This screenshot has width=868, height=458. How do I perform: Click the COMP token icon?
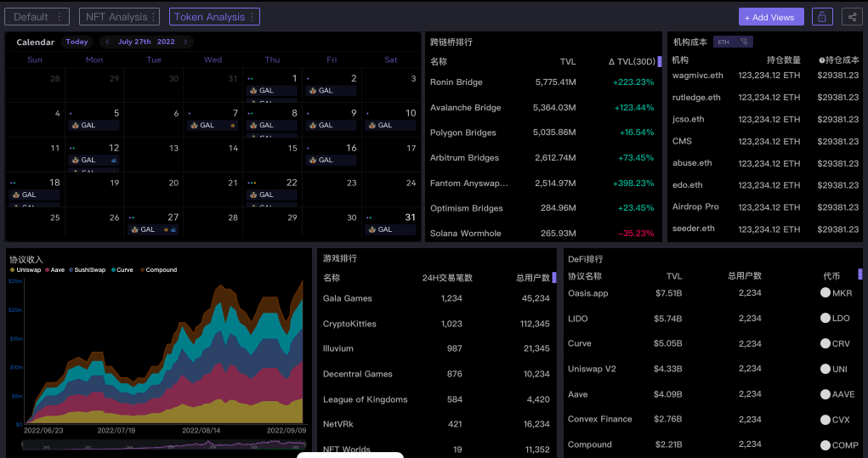click(x=825, y=445)
